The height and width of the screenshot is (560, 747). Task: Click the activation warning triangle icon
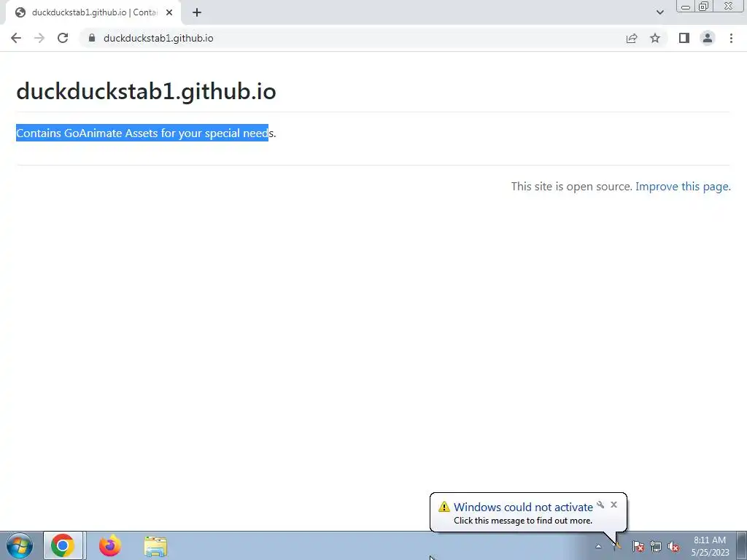click(x=444, y=507)
